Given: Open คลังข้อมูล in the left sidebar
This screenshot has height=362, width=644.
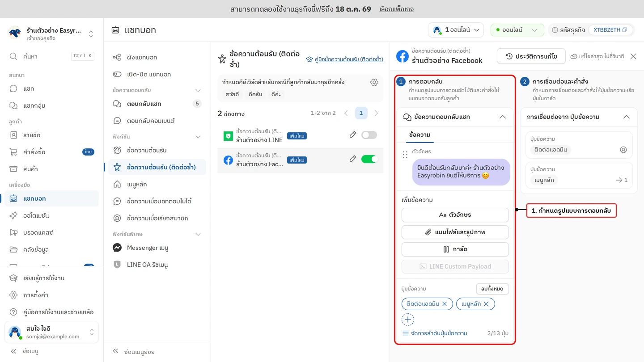Looking at the screenshot, I should [x=51, y=249].
